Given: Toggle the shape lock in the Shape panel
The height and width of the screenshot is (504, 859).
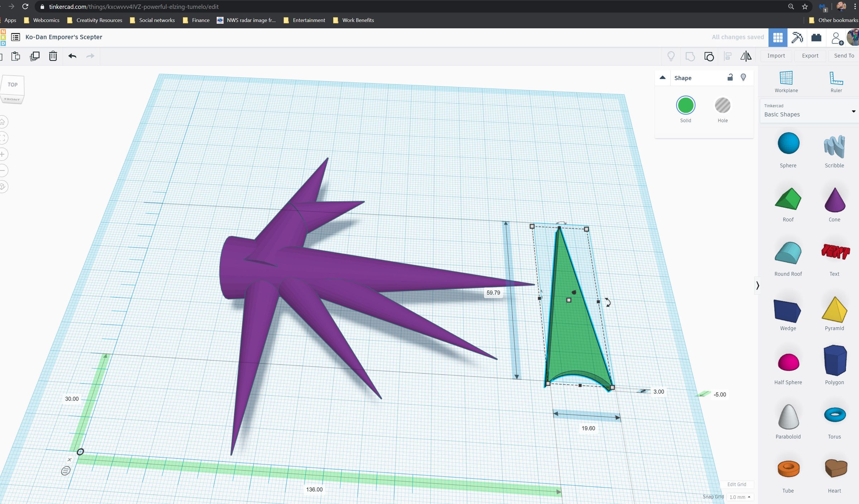Looking at the screenshot, I should pos(731,78).
